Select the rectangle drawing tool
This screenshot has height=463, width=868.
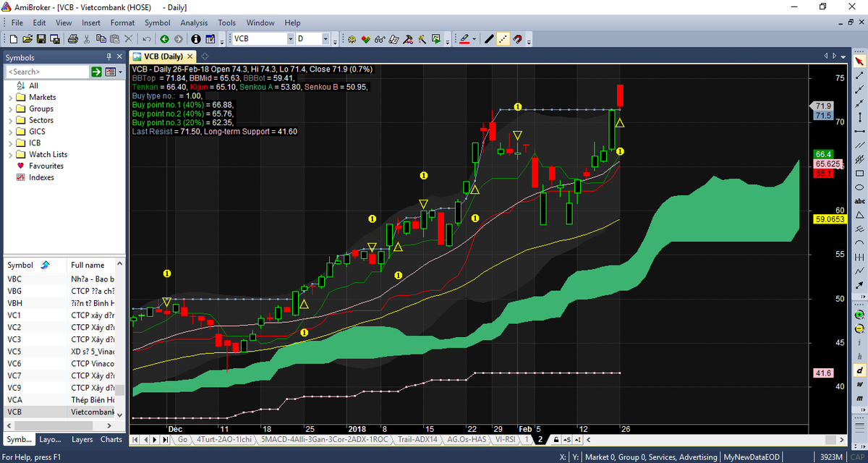(x=860, y=174)
